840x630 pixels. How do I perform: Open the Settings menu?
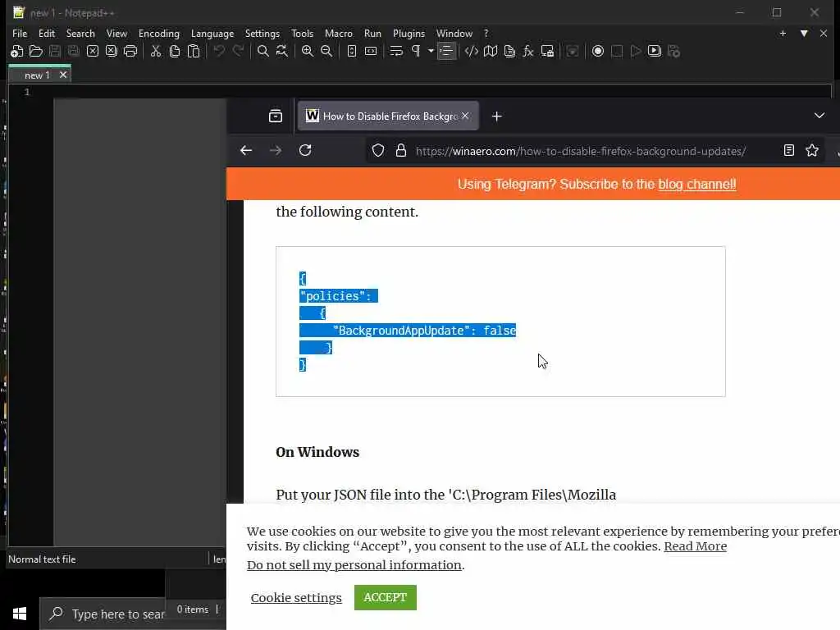[262, 33]
